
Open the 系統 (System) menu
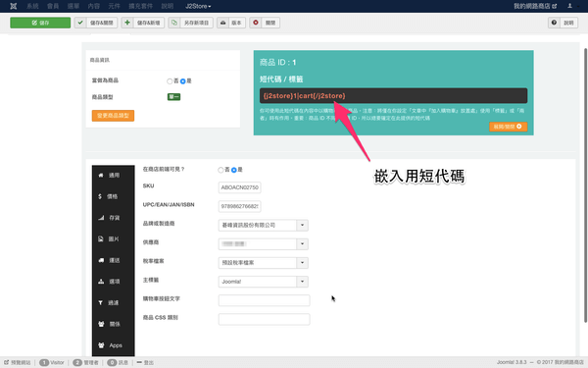click(32, 6)
